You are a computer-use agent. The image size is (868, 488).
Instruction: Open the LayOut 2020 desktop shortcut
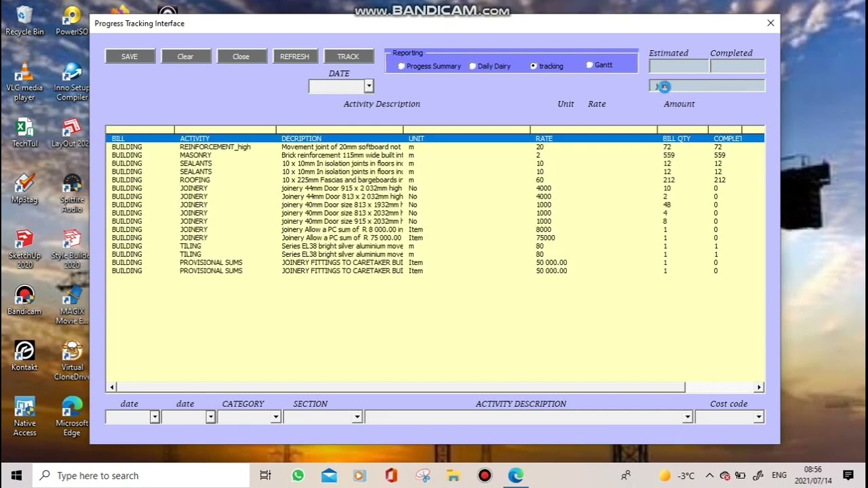coord(71,133)
